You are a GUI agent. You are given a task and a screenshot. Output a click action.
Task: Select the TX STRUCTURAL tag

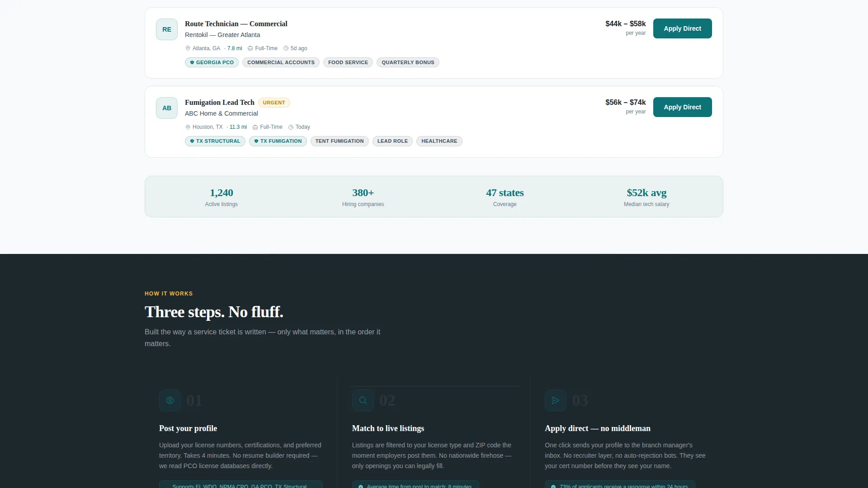coord(215,141)
